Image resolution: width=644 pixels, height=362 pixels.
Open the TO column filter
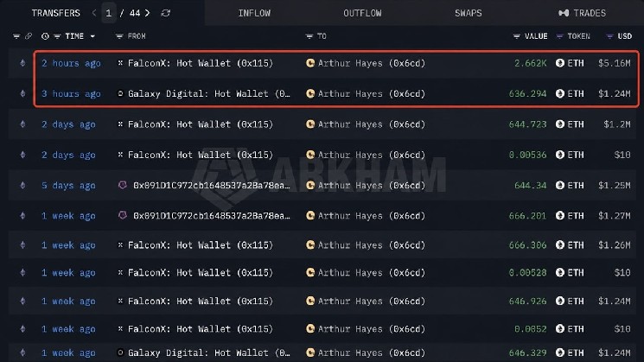pyautogui.click(x=309, y=36)
